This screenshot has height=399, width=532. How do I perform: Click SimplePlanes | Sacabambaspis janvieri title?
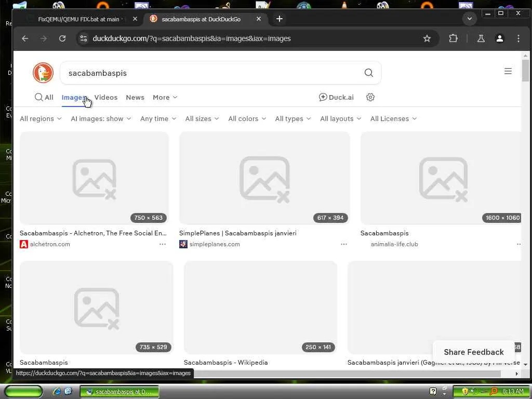[x=238, y=233]
